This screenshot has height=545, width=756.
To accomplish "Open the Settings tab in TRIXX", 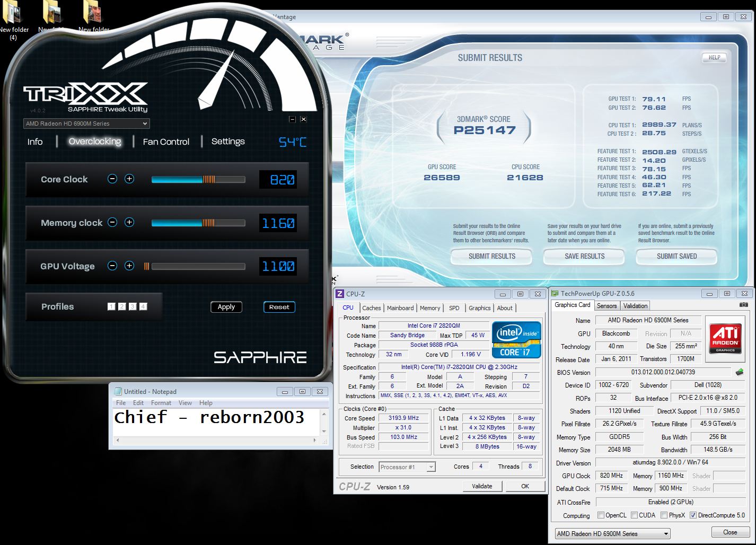I will point(228,142).
